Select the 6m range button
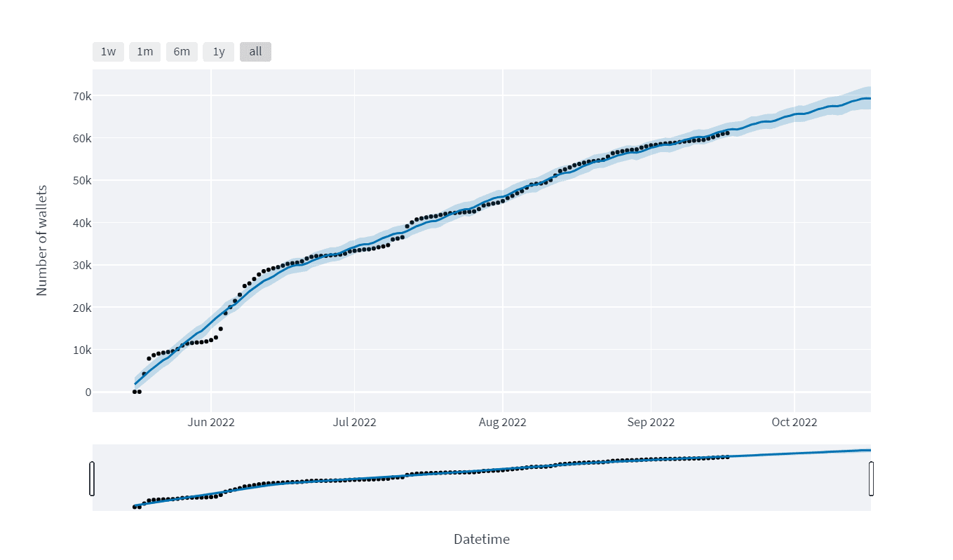This screenshot has height=560, width=953. pos(182,52)
